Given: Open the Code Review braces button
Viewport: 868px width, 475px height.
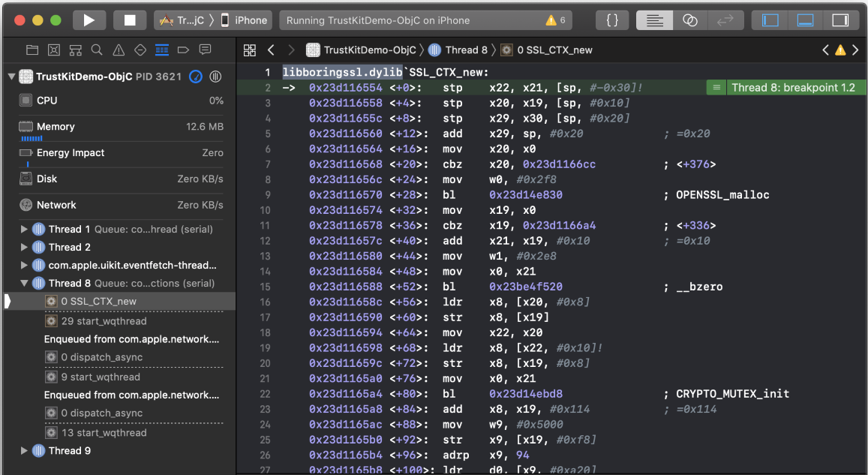Looking at the screenshot, I should [x=612, y=20].
